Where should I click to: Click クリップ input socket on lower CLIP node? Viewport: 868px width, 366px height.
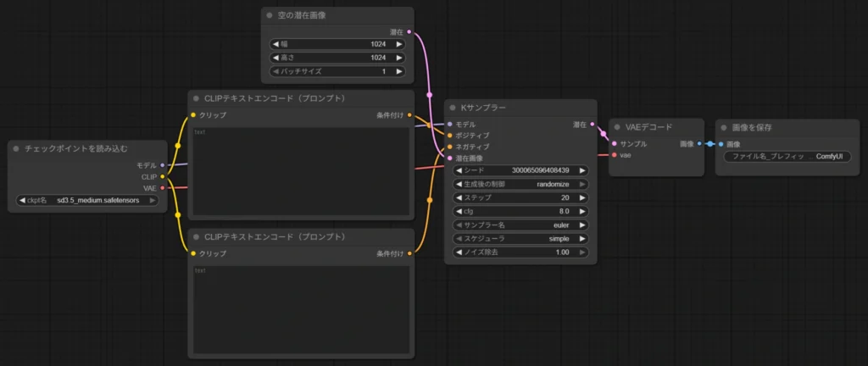click(x=192, y=253)
